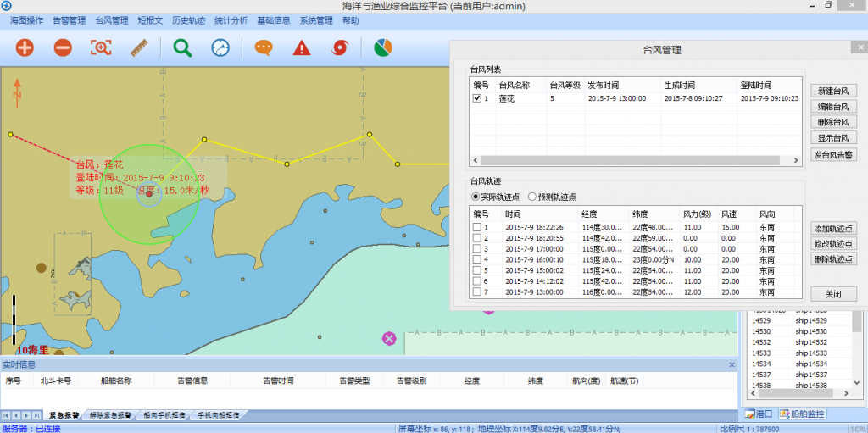Click the magenta X marker on map
This screenshot has width=868, height=433.
(x=390, y=338)
